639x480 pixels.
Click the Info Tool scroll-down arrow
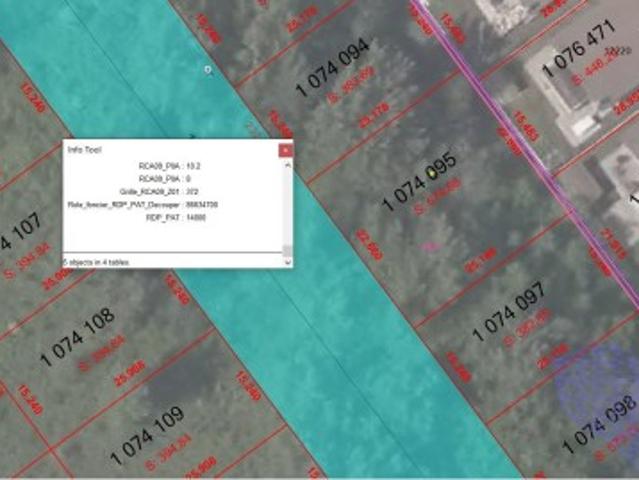(288, 262)
